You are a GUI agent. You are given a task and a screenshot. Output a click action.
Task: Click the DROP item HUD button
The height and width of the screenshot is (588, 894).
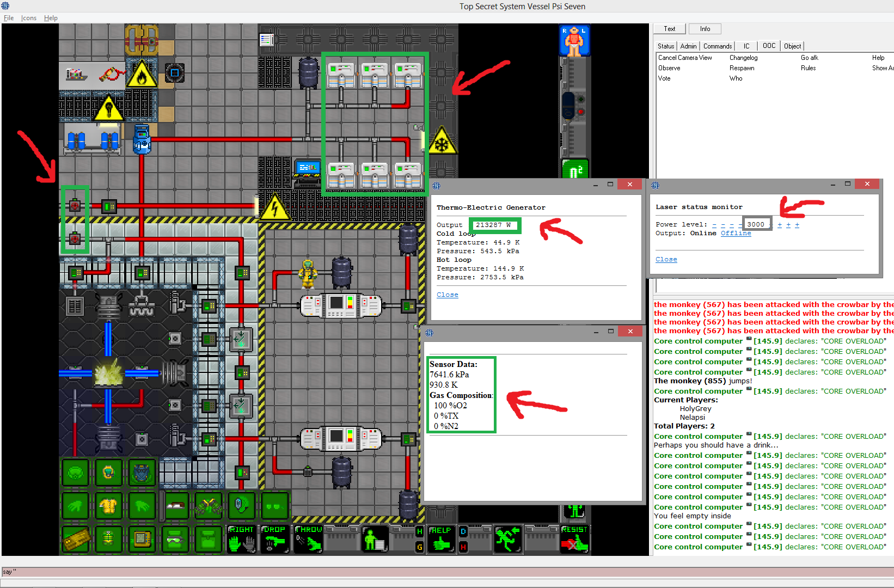[x=274, y=538]
